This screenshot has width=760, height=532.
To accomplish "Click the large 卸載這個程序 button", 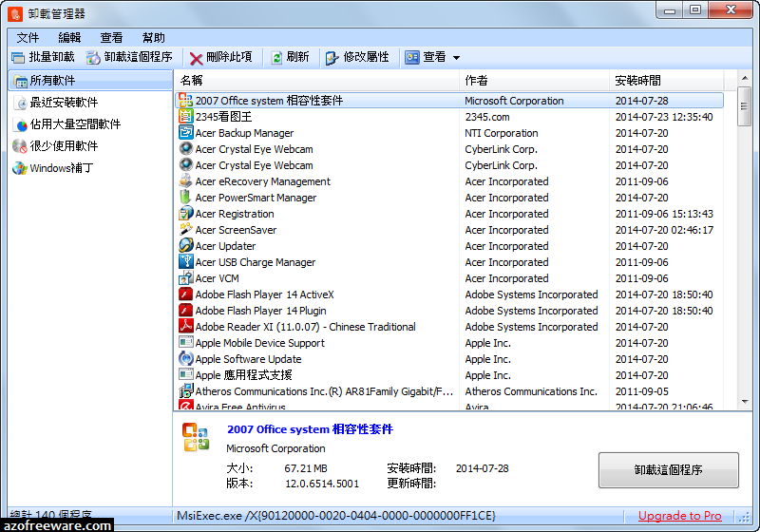I will pos(669,470).
